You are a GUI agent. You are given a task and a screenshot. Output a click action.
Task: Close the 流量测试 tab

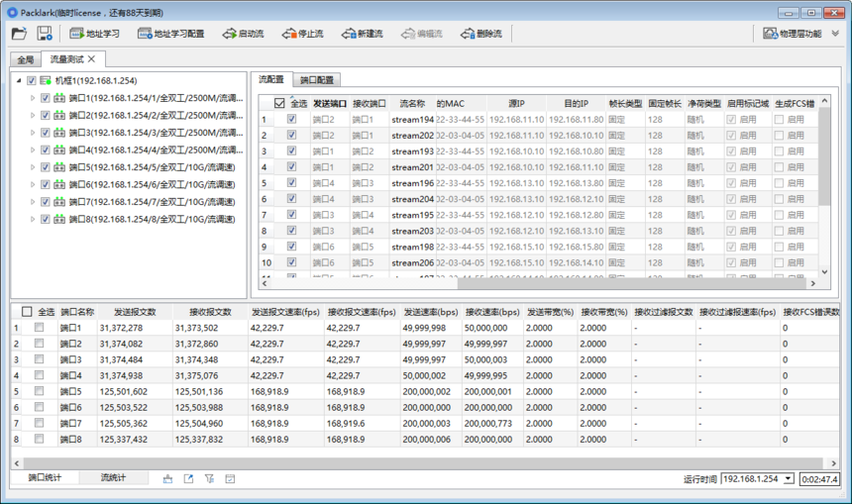pos(91,59)
